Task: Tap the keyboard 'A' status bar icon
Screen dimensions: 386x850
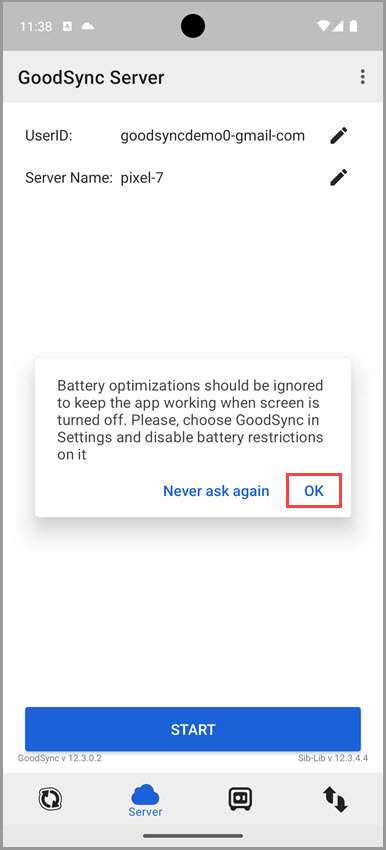Action: point(67,26)
